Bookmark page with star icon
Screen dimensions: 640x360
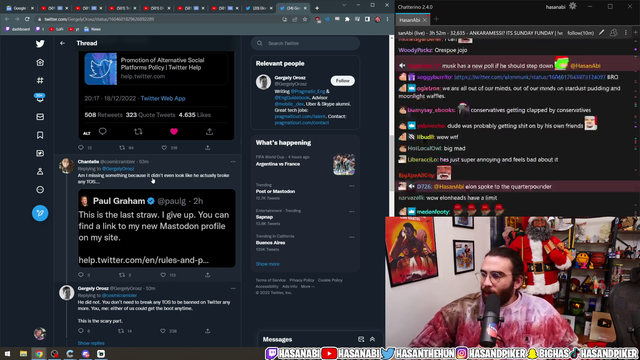[304, 19]
